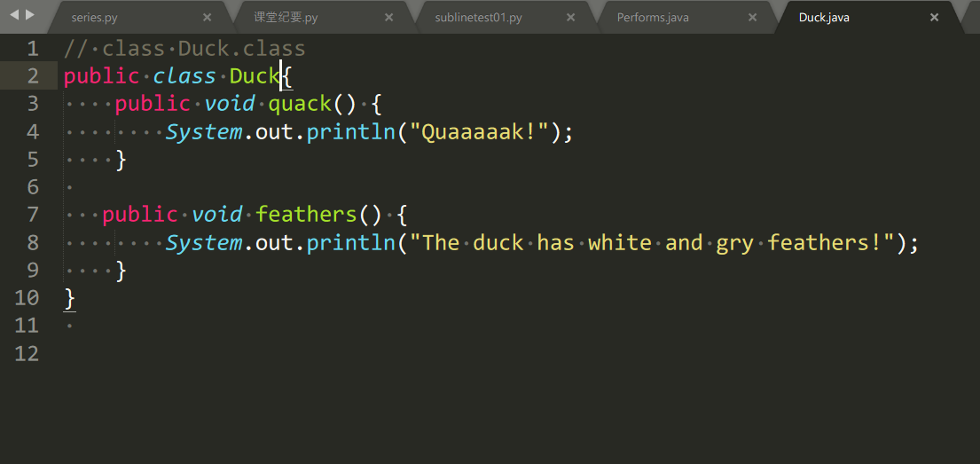Image resolution: width=980 pixels, height=464 pixels.
Task: Place cursor on the word 'gry' in string
Action: pos(735,243)
